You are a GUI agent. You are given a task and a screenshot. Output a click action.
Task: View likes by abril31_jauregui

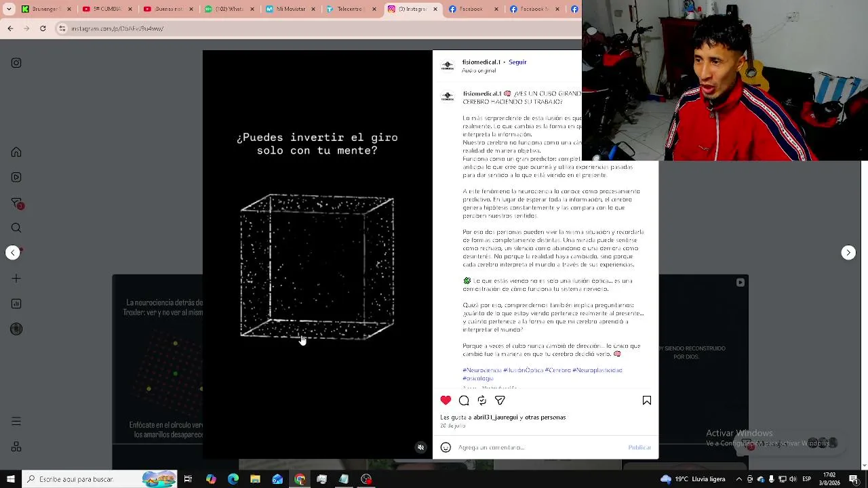pyautogui.click(x=496, y=418)
